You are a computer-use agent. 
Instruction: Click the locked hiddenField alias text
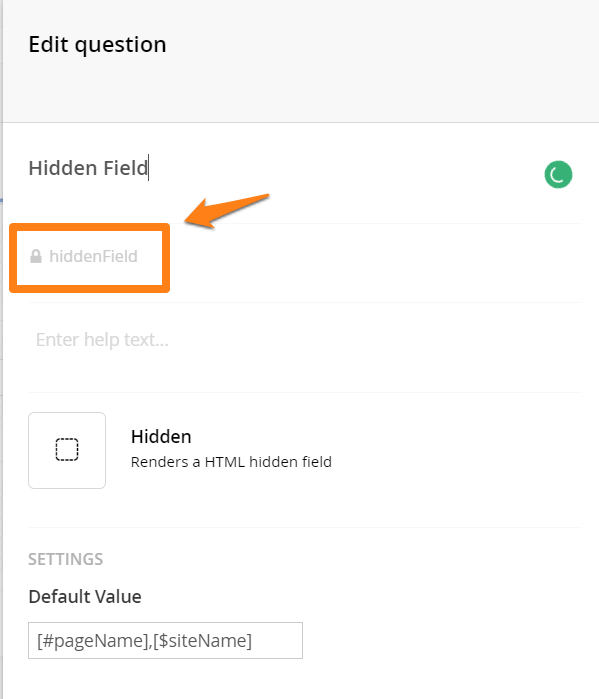[93, 256]
